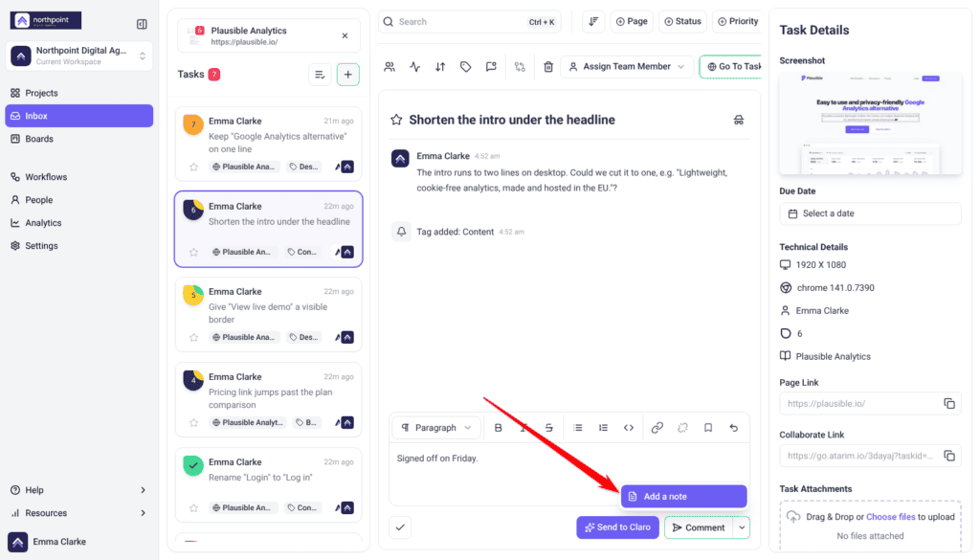Click the up-down arrows priority icon
Viewport: 980px width, 560px height.
[440, 66]
